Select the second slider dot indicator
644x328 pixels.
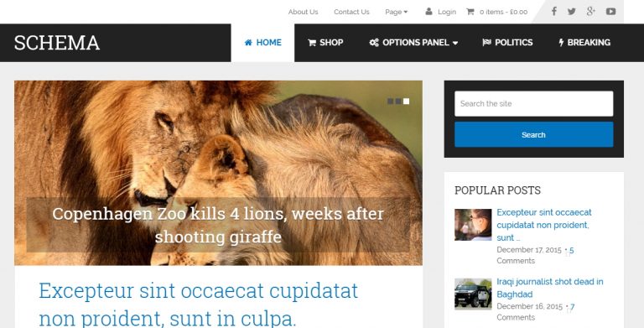click(x=398, y=102)
